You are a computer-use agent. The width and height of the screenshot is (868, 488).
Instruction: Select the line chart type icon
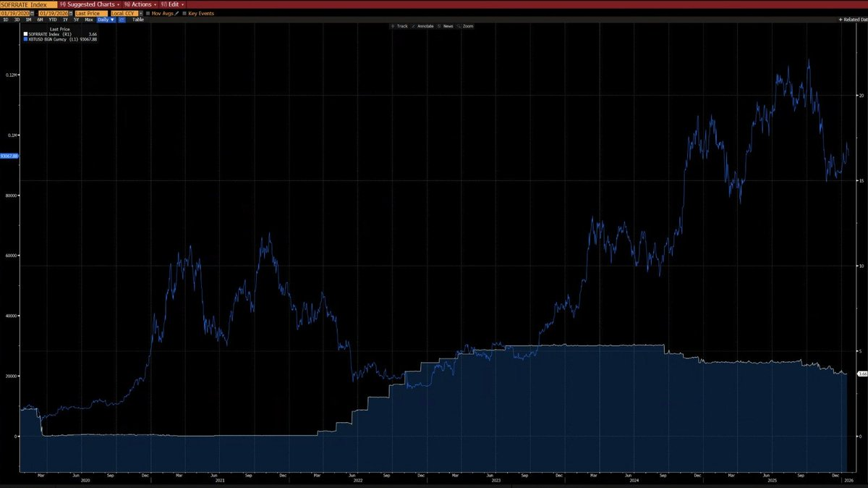[x=120, y=20]
